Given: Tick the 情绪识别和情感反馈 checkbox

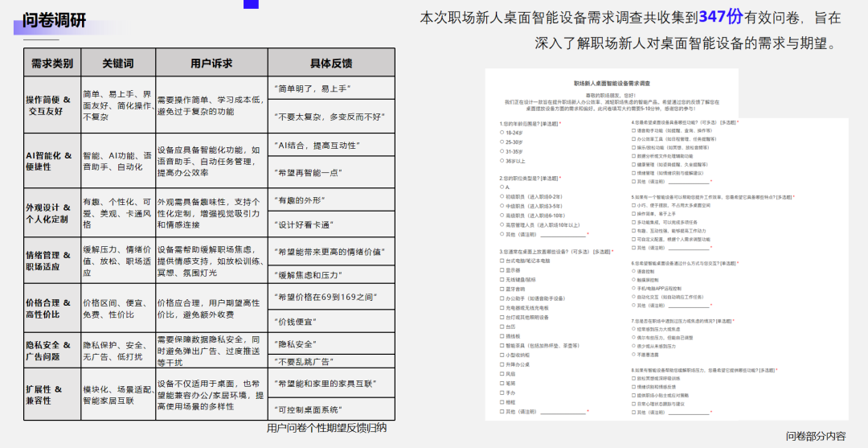Looking at the screenshot, I should (x=633, y=387).
